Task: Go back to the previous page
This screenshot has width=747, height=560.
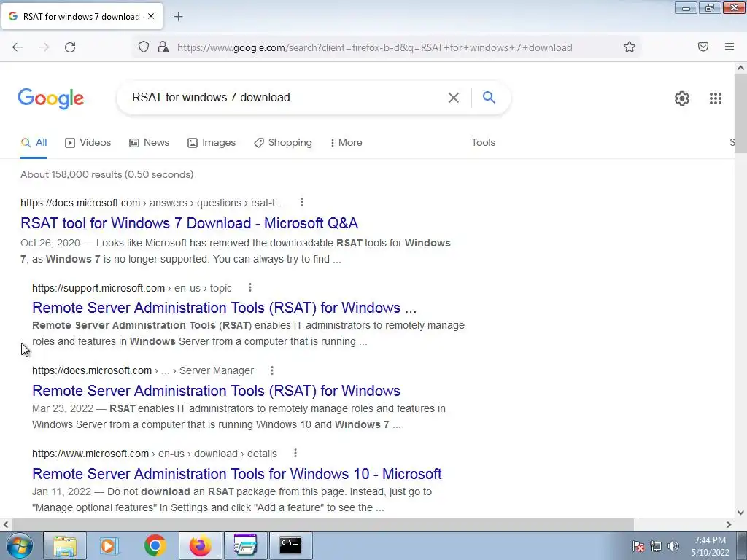Action: point(18,47)
